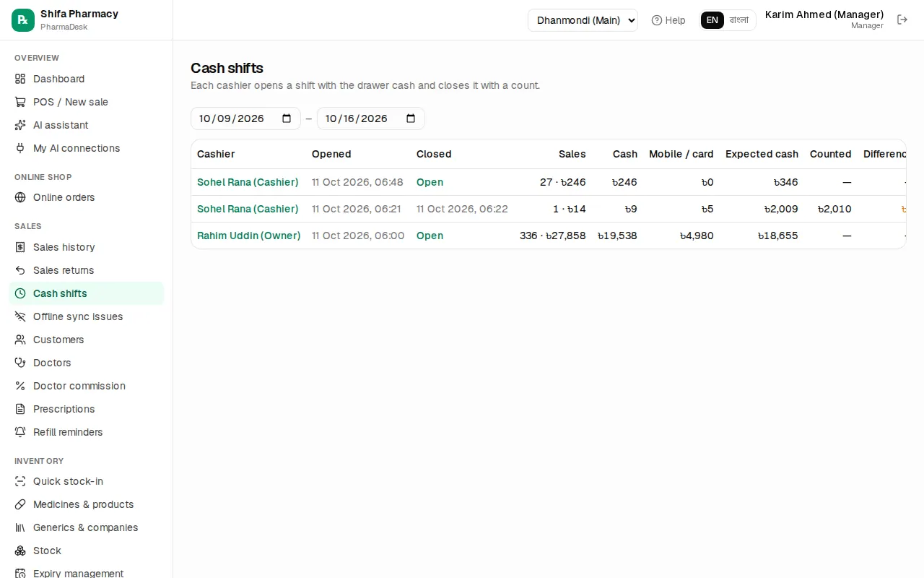The height and width of the screenshot is (578, 924).
Task: Switch language to EN
Action: pos(712,20)
